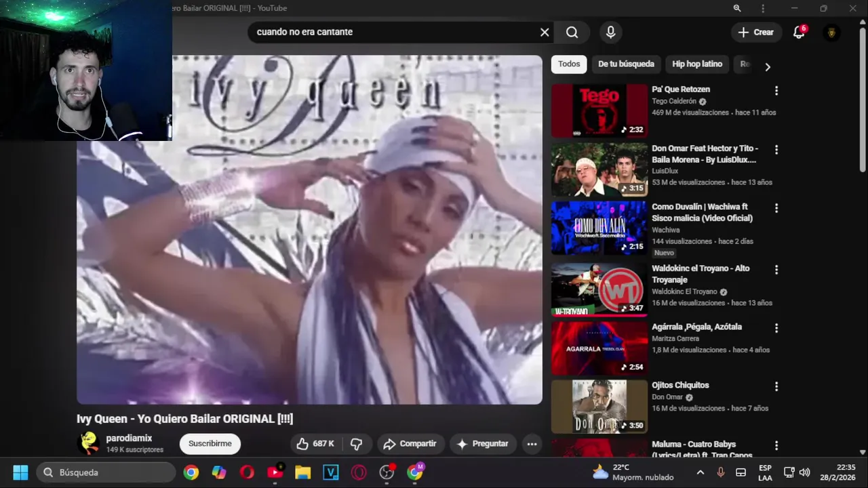Clear the search box with the X icon
868x488 pixels.
pos(545,32)
